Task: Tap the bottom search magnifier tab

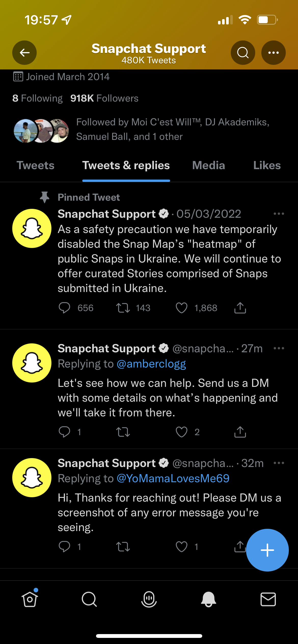Action: pyautogui.click(x=89, y=599)
